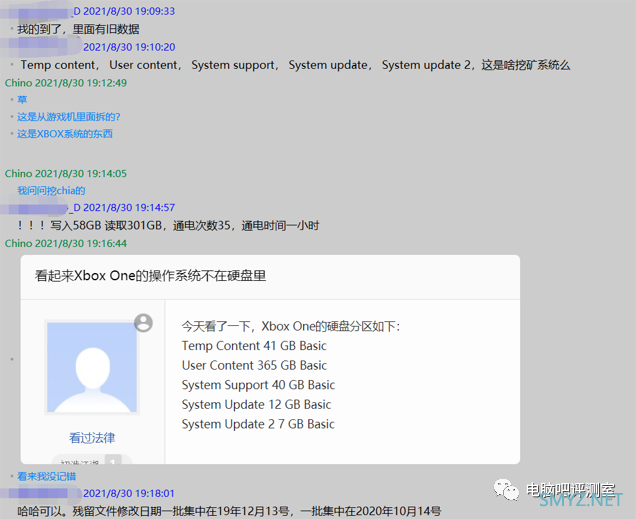Click the partly hidden badge under 看过法律
Image resolution: width=636 pixels, height=519 pixels.
tap(92, 460)
